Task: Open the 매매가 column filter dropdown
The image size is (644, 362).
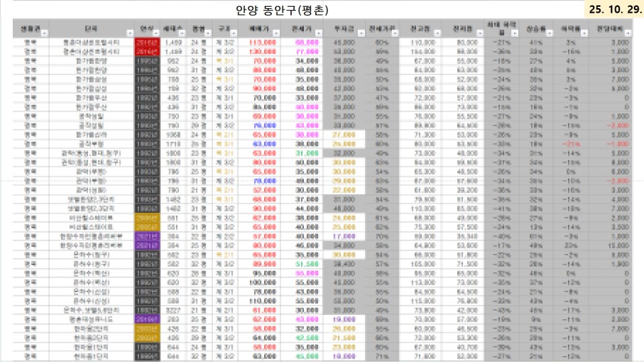Action: click(x=276, y=33)
